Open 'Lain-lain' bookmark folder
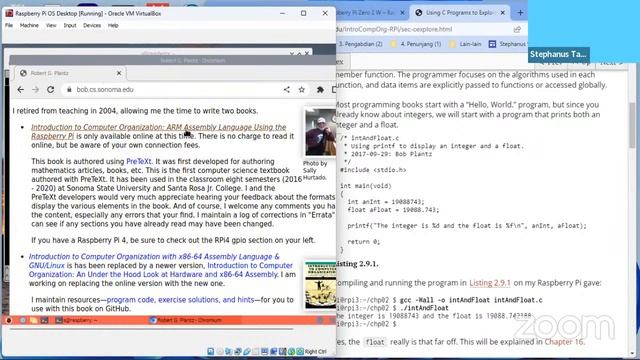Screen dimensions: 640x360 tap(465, 44)
